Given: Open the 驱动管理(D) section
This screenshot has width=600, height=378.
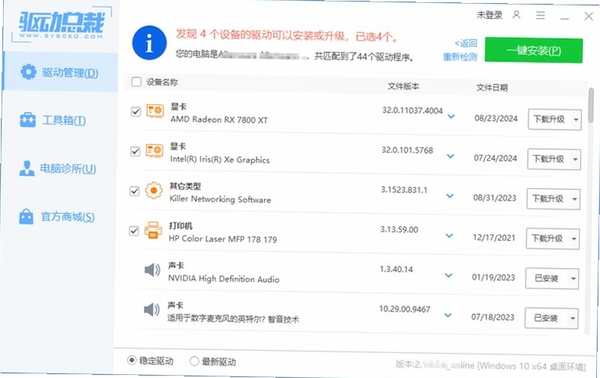Looking at the screenshot, I should pyautogui.click(x=60, y=72).
